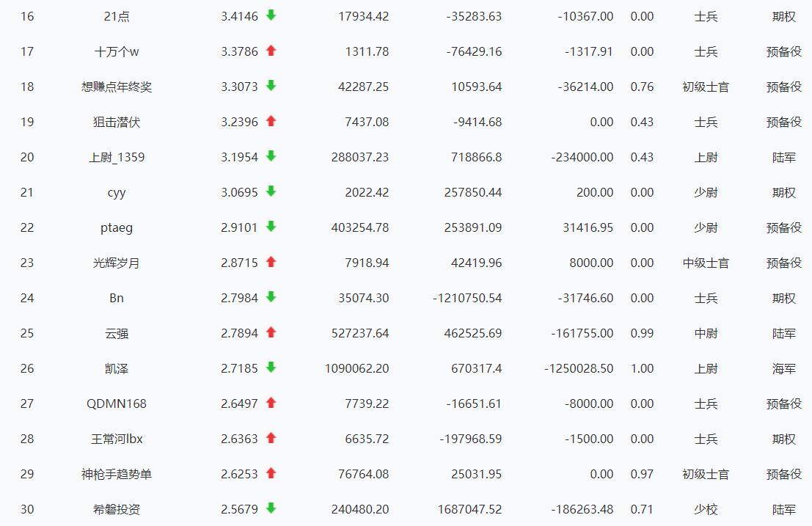Image resolution: width=812 pixels, height=526 pixels.
Task: Click the username Bn in row 24
Action: (x=117, y=298)
